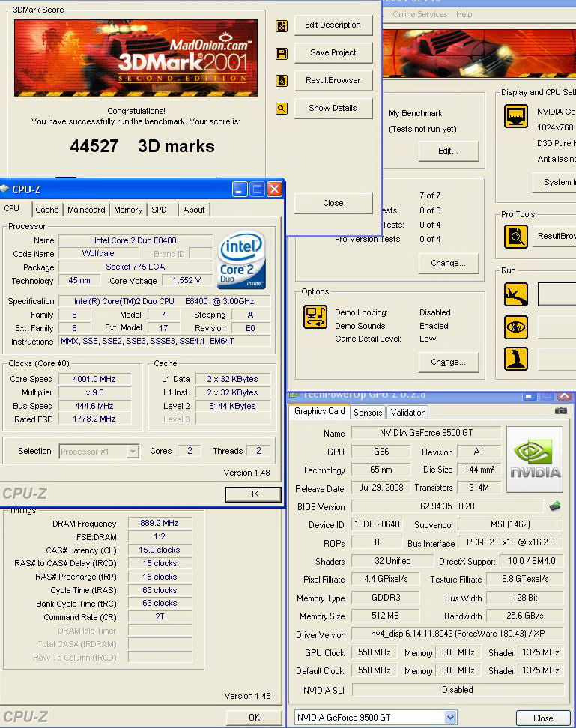Expand the GPU-Z graphics card selector dropdown
576x728 pixels.
pos(450,718)
